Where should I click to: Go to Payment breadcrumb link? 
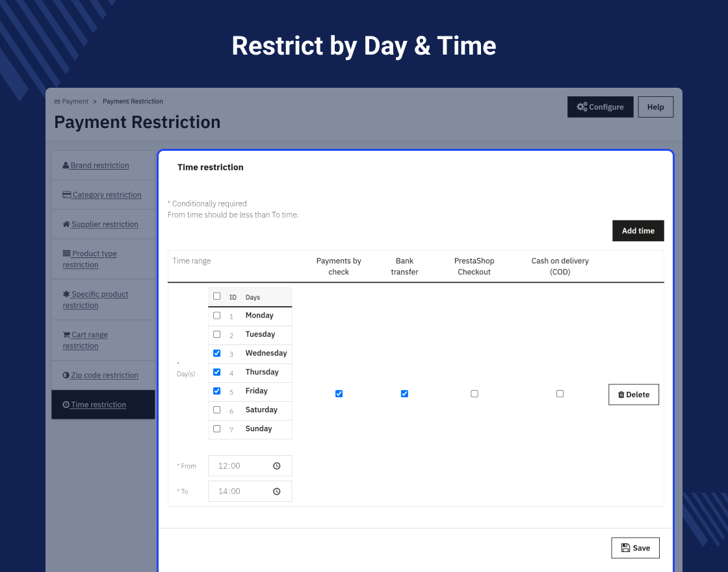click(75, 101)
